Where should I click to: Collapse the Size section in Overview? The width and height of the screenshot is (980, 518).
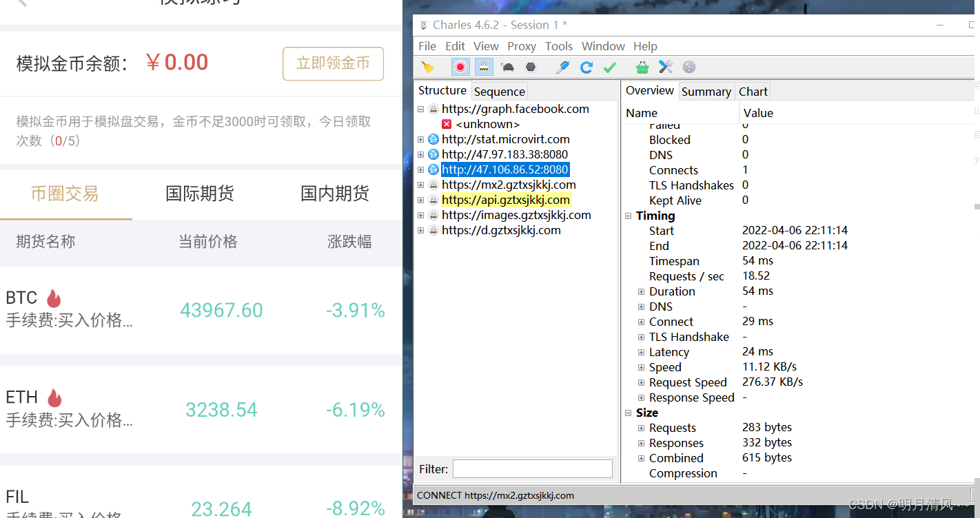(629, 413)
